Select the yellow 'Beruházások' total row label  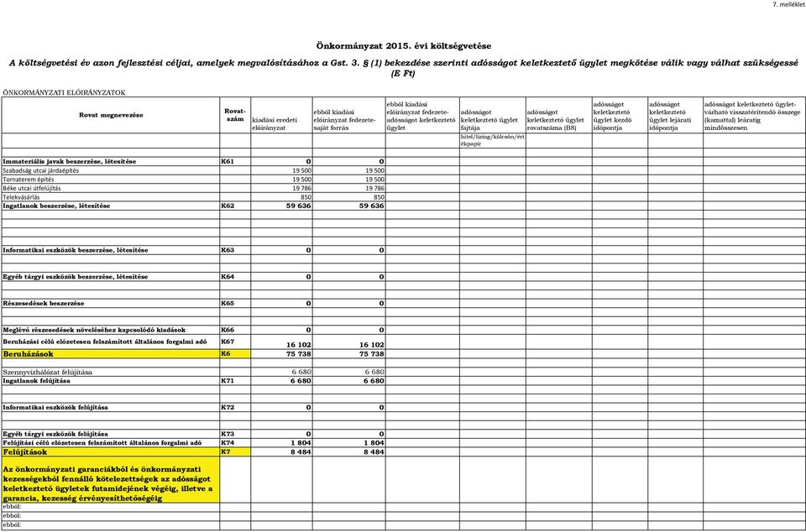pos(111,354)
